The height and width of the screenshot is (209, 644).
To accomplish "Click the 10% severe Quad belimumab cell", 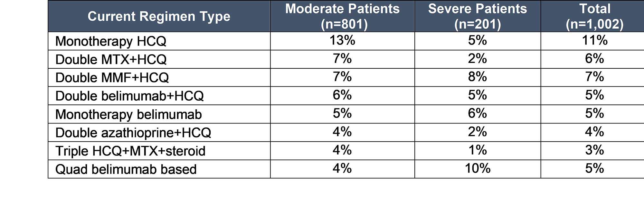I will coord(478,169).
